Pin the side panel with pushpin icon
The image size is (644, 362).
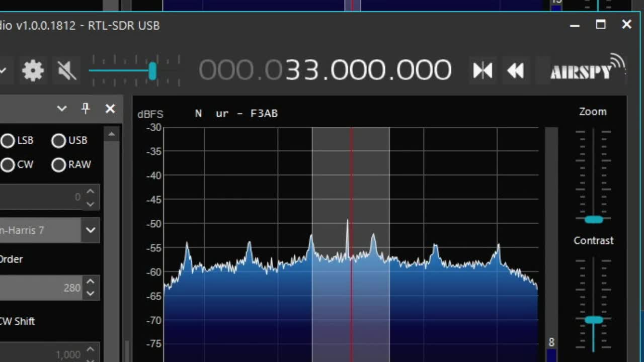pos(86,108)
